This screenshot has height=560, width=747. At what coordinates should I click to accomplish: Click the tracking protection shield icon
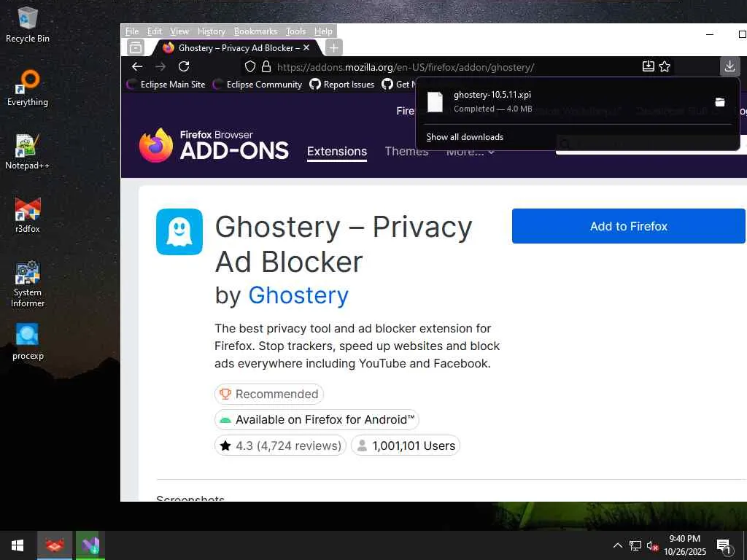(250, 66)
